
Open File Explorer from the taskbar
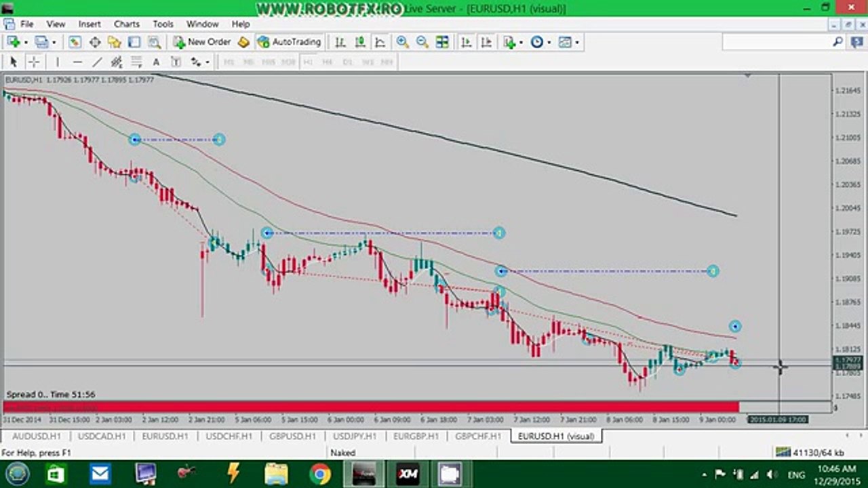pyautogui.click(x=276, y=474)
